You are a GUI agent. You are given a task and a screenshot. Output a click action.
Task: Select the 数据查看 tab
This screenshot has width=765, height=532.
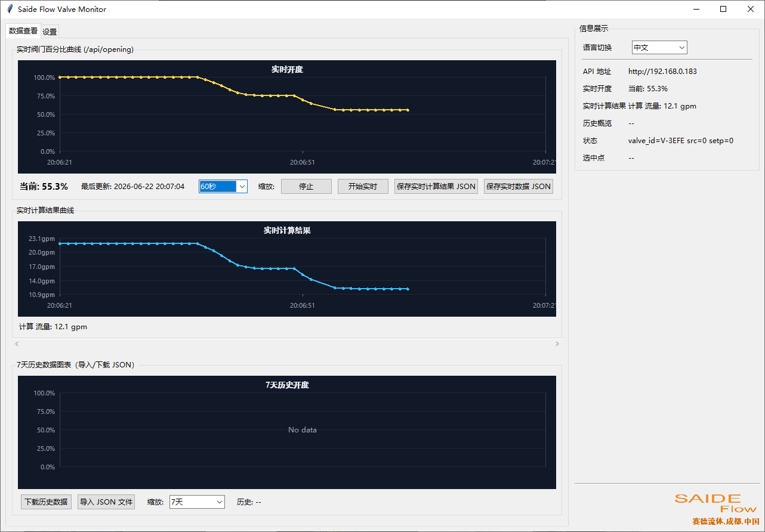tap(23, 31)
